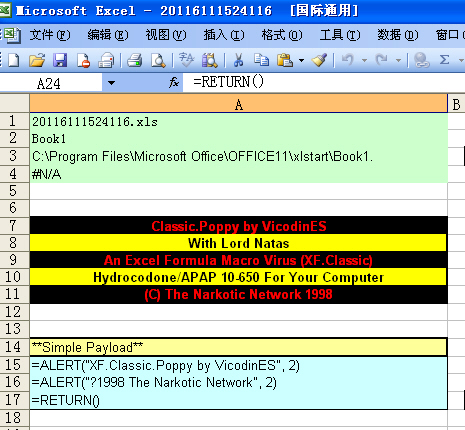Open the 视图(V) menu

click(x=166, y=35)
